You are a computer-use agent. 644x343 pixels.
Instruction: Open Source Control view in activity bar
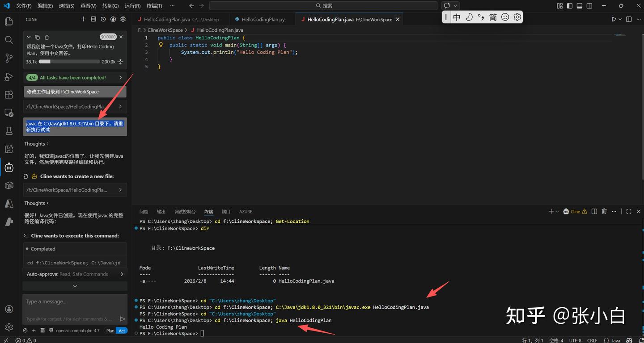(9, 58)
